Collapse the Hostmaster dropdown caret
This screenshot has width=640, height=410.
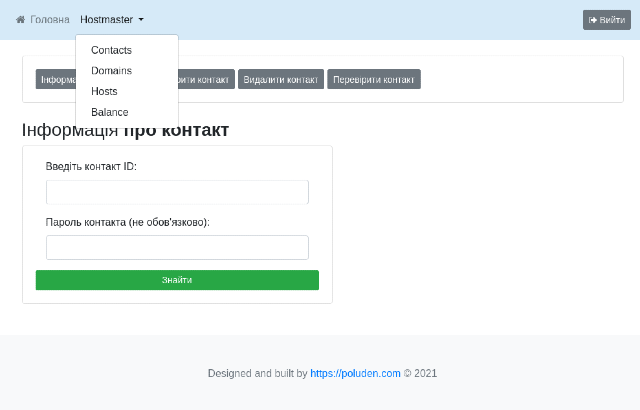(x=142, y=20)
